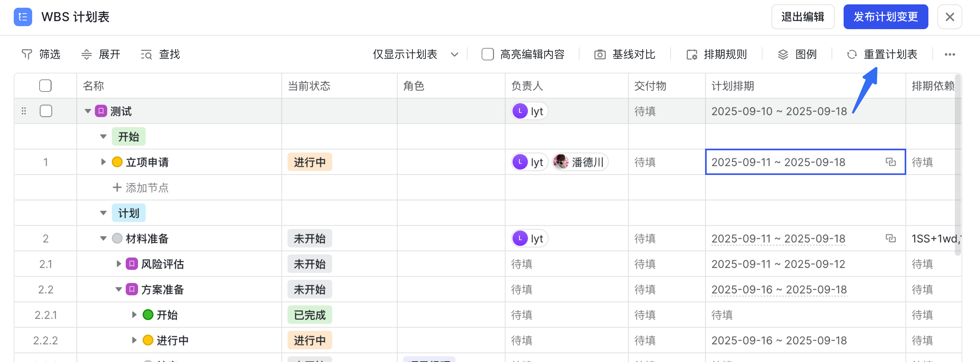Viewport: 980px width, 362px height.
Task: Click 未开始 status tag of 材料准备
Action: [310, 239]
